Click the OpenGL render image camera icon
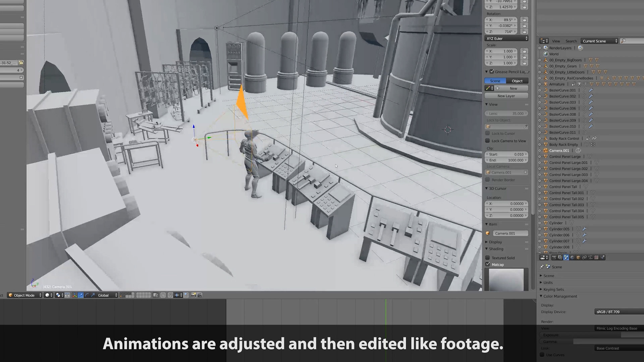Image resolution: width=644 pixels, height=362 pixels. [x=193, y=295]
